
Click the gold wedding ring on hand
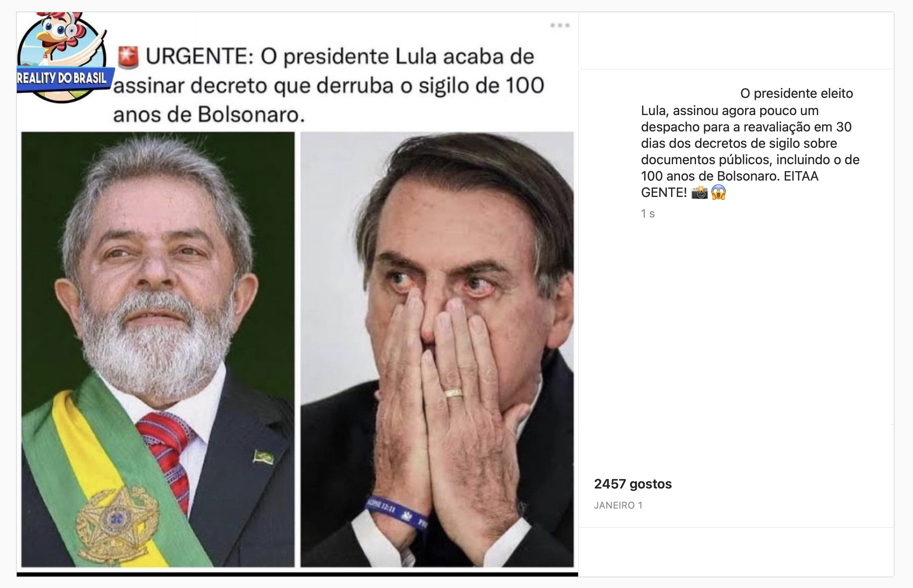tap(454, 393)
